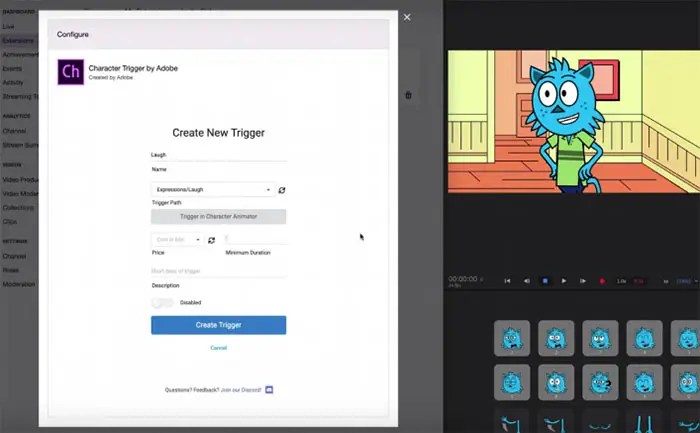Select the first face trigger in the top row
700x433 pixels.
(x=512, y=338)
